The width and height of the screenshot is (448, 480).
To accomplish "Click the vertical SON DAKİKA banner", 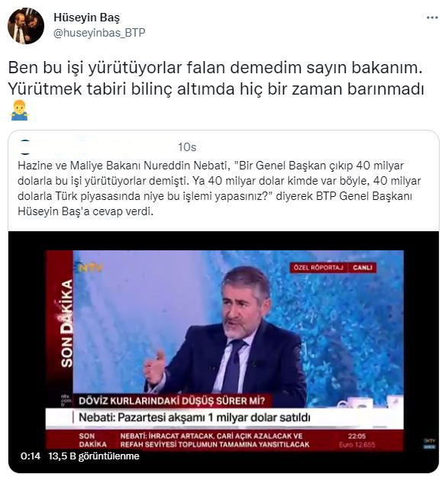I will [x=66, y=323].
